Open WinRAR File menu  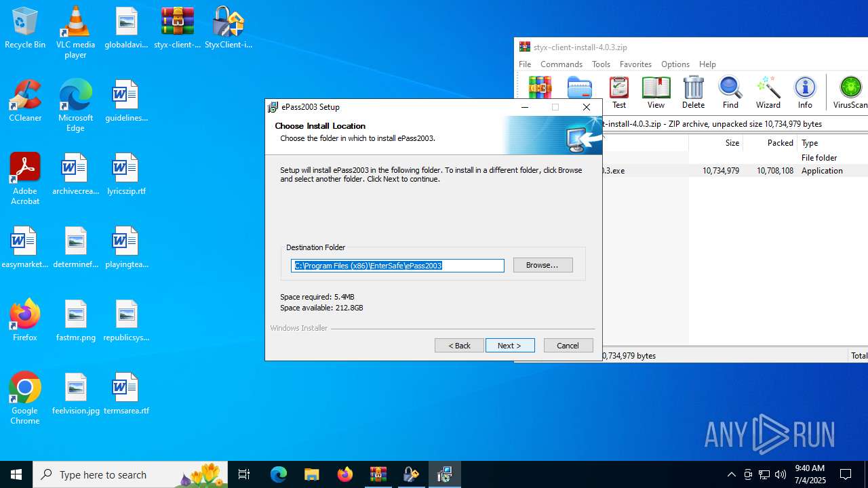tap(525, 64)
